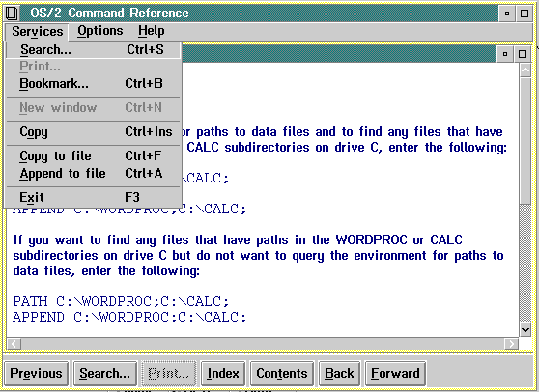Image resolution: width=539 pixels, height=392 pixels.
Task: Click the vertical scrollbar thumb
Action: [x=525, y=141]
